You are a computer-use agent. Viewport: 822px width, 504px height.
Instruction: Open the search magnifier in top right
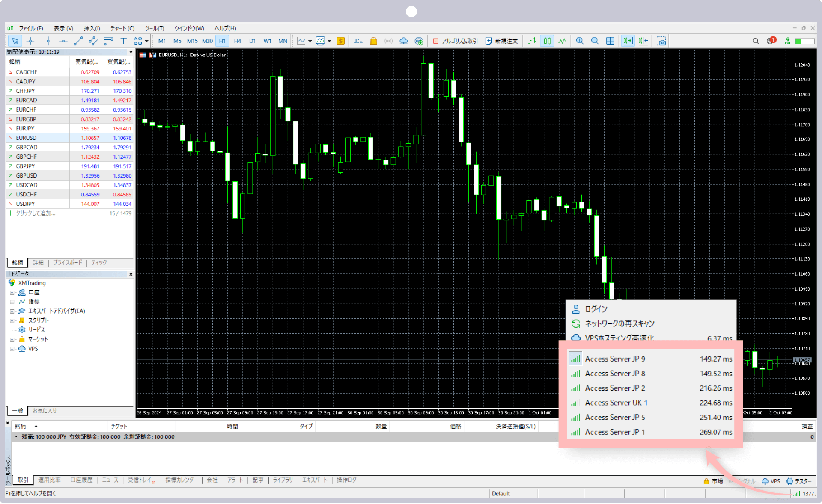click(756, 41)
